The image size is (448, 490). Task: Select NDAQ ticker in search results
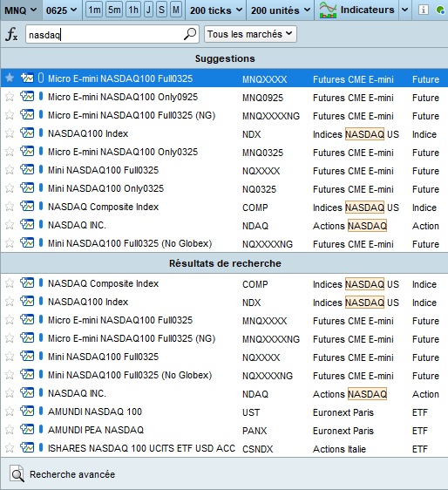point(255,394)
